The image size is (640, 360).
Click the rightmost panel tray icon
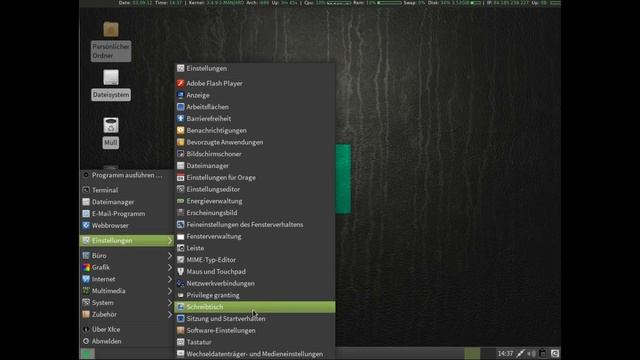555,353
